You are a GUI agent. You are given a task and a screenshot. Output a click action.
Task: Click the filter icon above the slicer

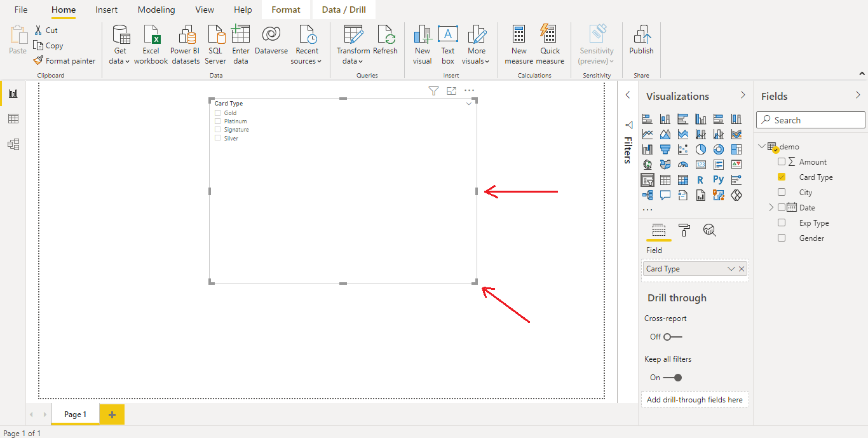pos(433,91)
